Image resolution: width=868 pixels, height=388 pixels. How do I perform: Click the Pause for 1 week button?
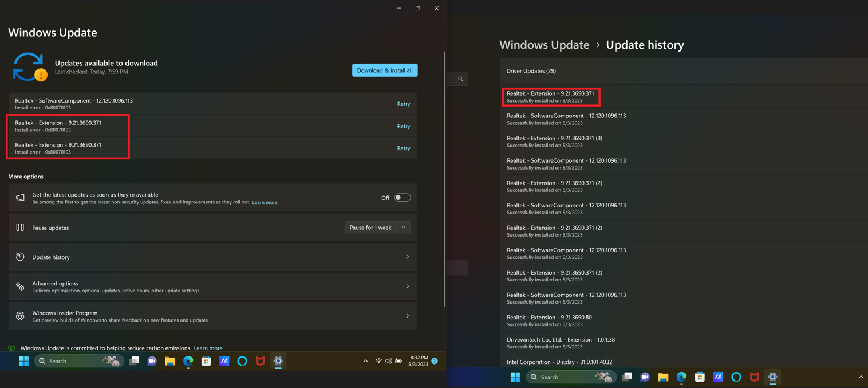click(x=370, y=228)
